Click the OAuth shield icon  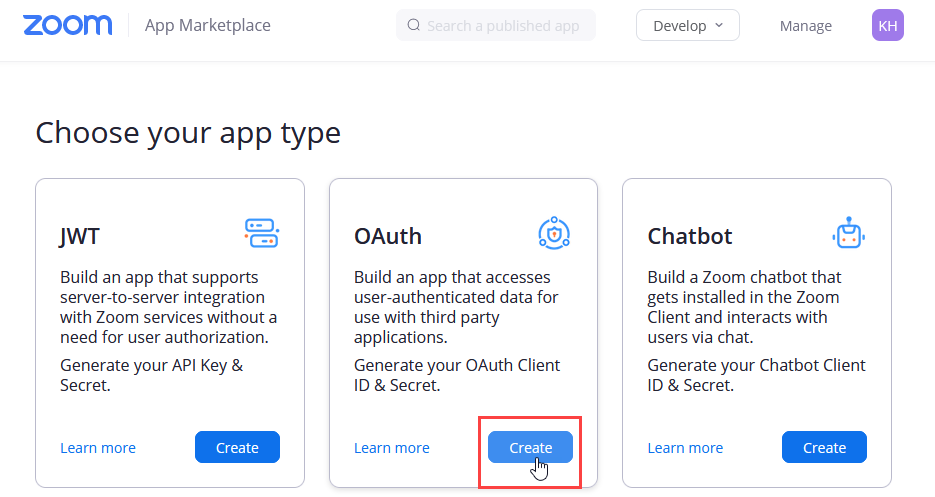pos(554,234)
